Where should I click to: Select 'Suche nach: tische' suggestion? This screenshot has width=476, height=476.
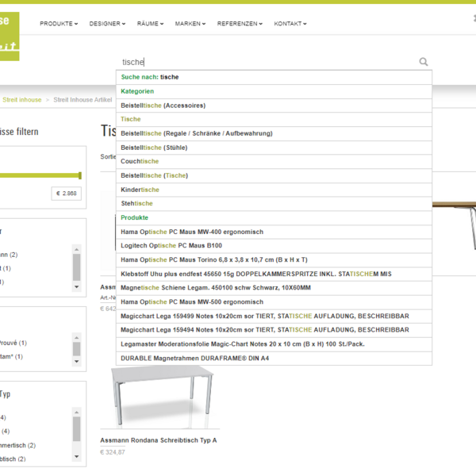150,77
